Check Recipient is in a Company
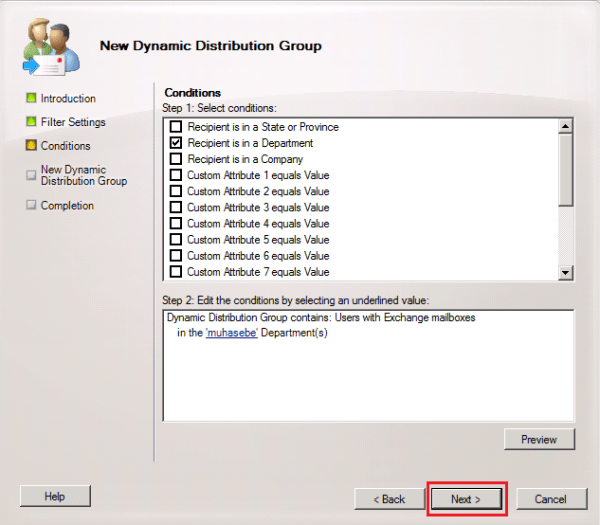The width and height of the screenshot is (600, 525). tap(176, 159)
